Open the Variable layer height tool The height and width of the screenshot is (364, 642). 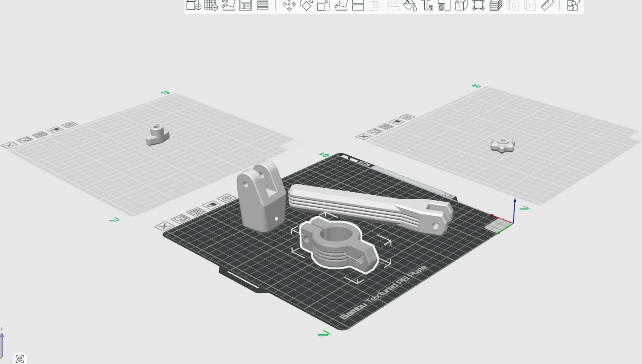tap(494, 5)
